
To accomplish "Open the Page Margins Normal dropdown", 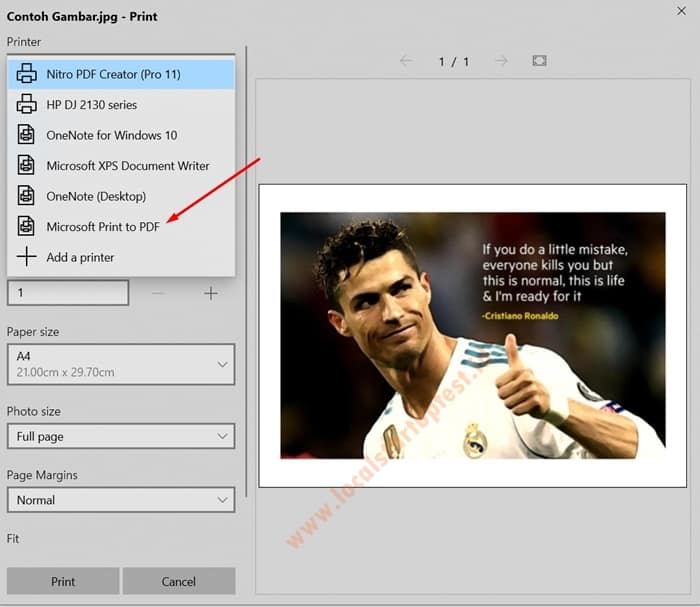I will 121,500.
